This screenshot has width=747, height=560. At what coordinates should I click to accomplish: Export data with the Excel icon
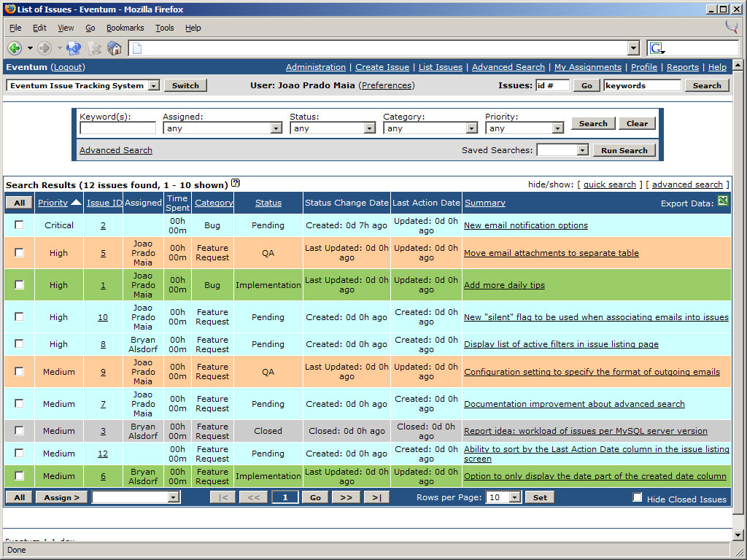(x=723, y=201)
